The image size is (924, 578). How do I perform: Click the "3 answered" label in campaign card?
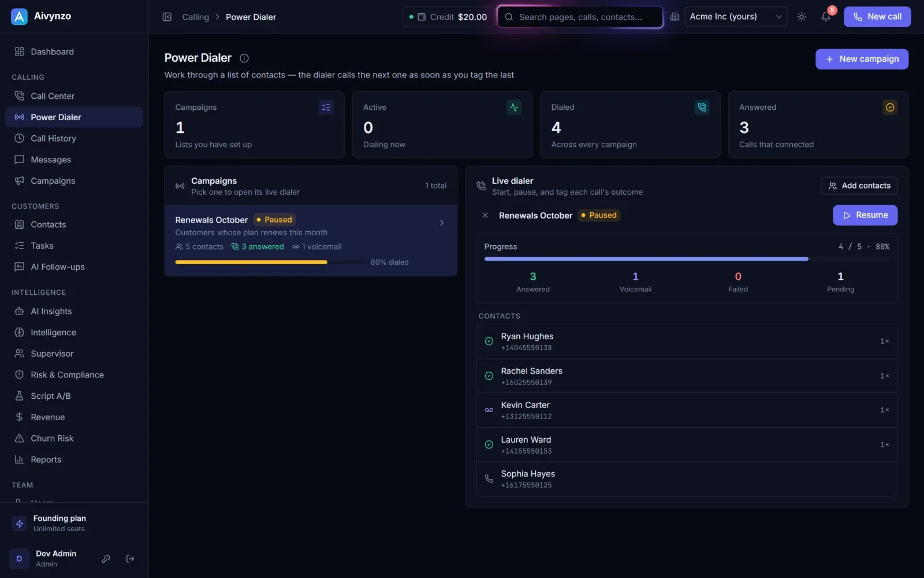(x=258, y=246)
